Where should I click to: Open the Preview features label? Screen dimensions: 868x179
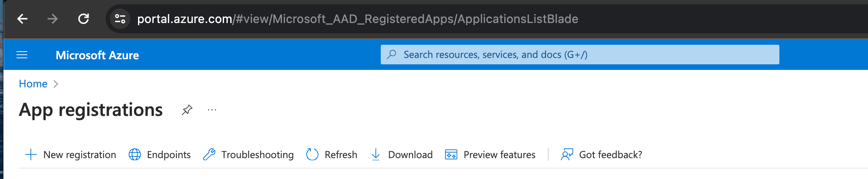tap(499, 155)
